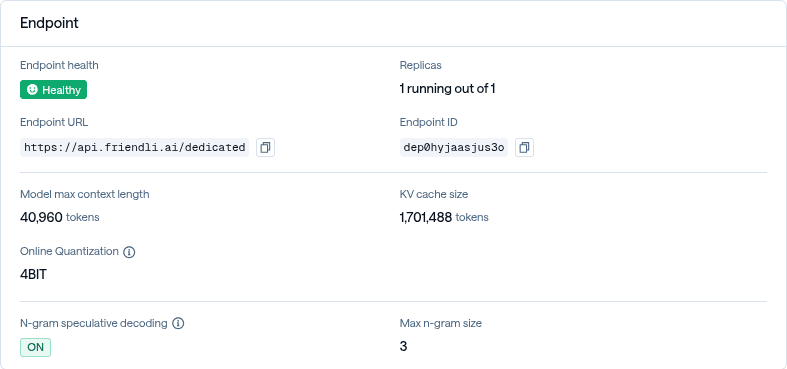This screenshot has height=369, width=787.
Task: Open the Online Quantization info icon
Action: [x=129, y=252]
